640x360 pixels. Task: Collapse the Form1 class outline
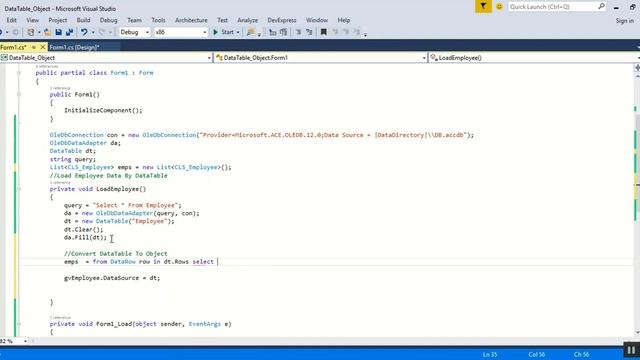tap(19, 73)
